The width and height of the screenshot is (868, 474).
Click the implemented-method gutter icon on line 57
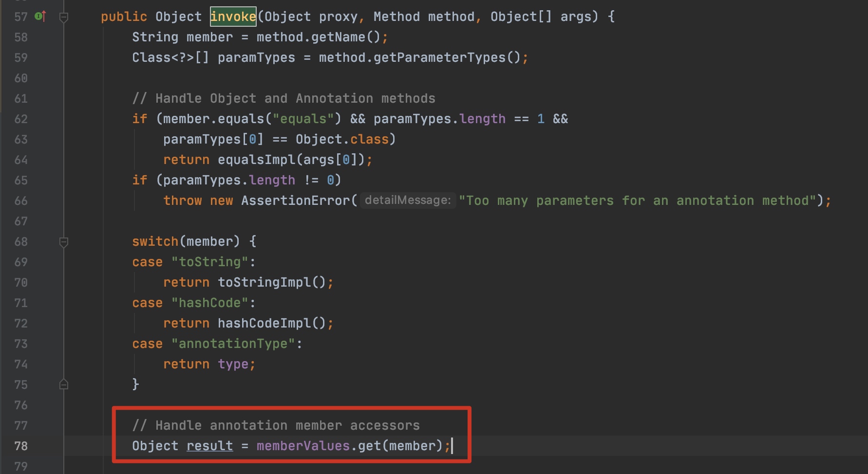40,17
